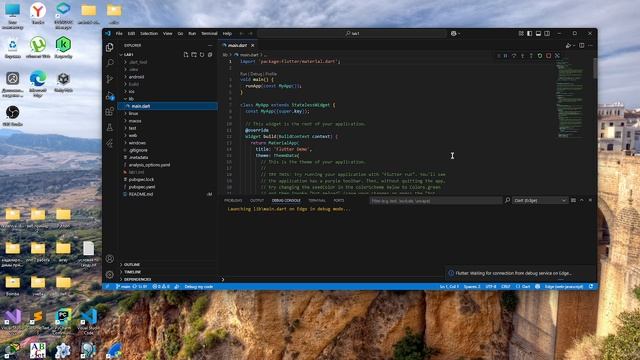The image size is (640, 360).
Task: Expand the android folder
Action: (x=167, y=77)
